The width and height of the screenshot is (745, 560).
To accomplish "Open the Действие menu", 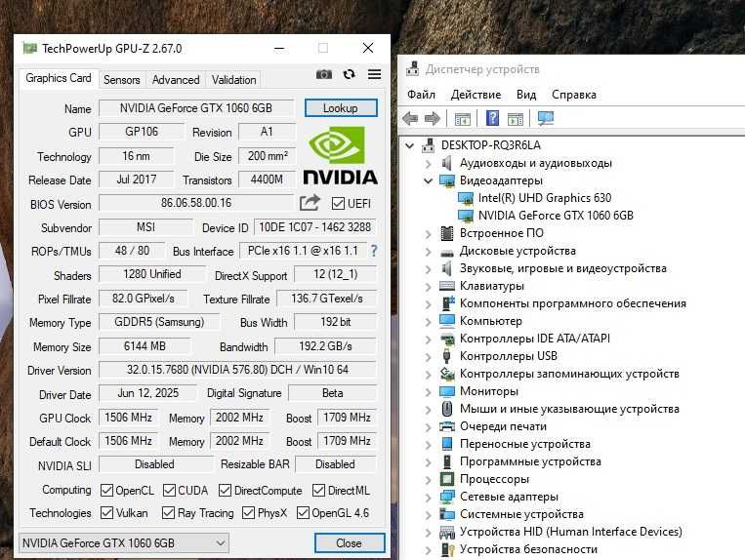I will tap(476, 95).
